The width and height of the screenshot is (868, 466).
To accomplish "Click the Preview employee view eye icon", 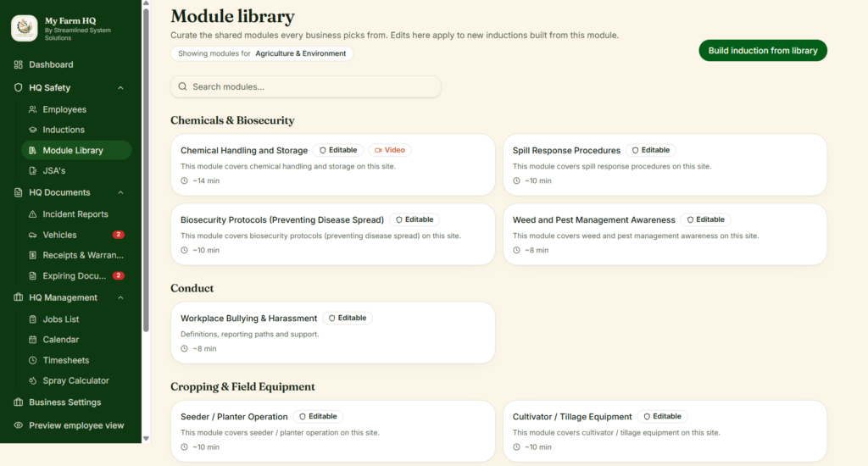I will tap(19, 425).
